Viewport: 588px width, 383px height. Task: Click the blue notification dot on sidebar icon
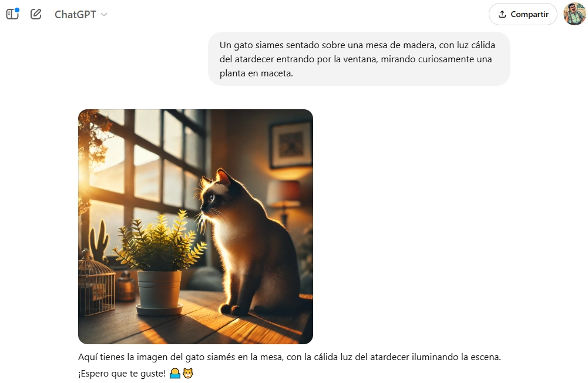[17, 10]
